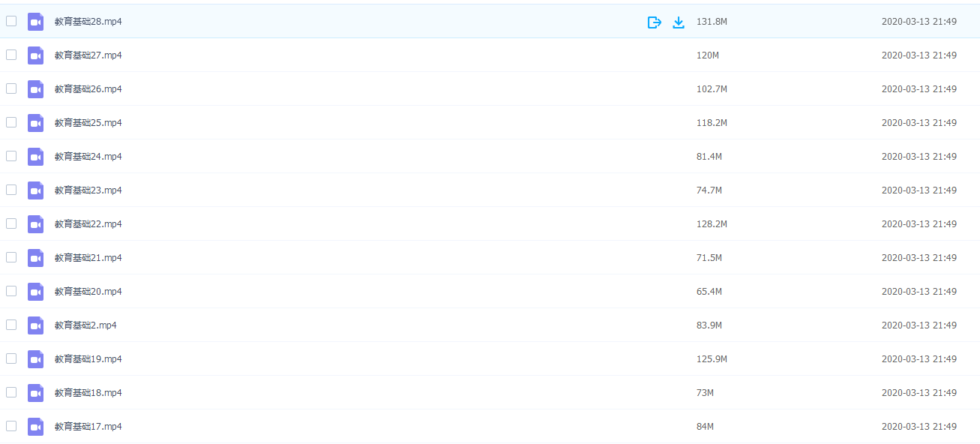Image resolution: width=980 pixels, height=444 pixels.
Task: Download 教育基础28.mp4 using the download icon
Action: [x=679, y=22]
